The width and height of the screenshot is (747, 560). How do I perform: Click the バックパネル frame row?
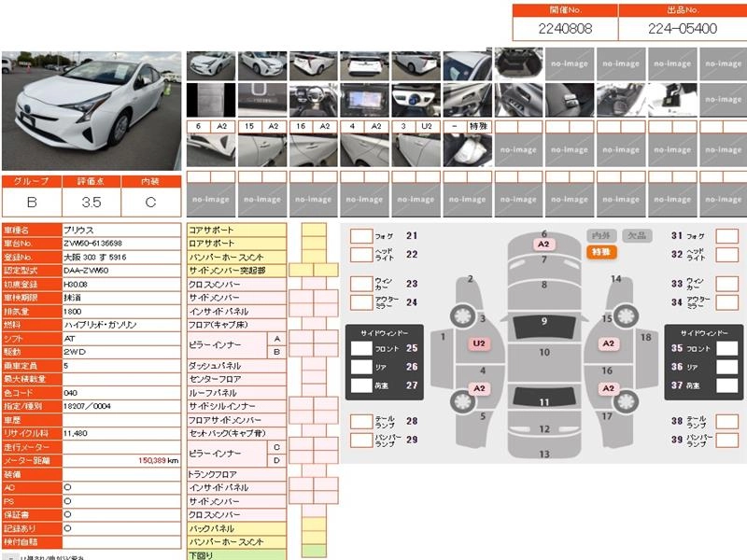(x=237, y=528)
